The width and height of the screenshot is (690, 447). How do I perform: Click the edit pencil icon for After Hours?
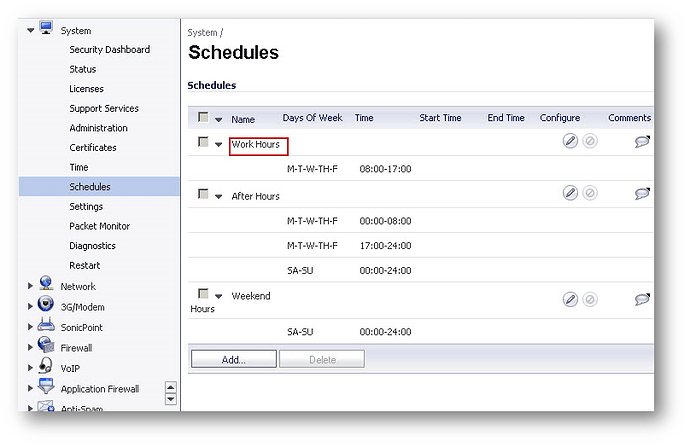point(570,193)
